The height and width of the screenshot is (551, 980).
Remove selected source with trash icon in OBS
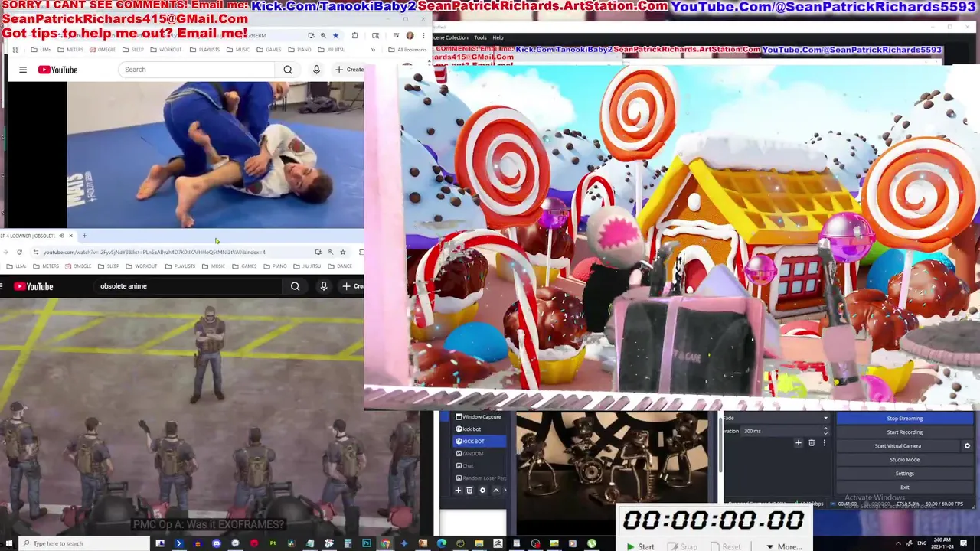tap(469, 491)
